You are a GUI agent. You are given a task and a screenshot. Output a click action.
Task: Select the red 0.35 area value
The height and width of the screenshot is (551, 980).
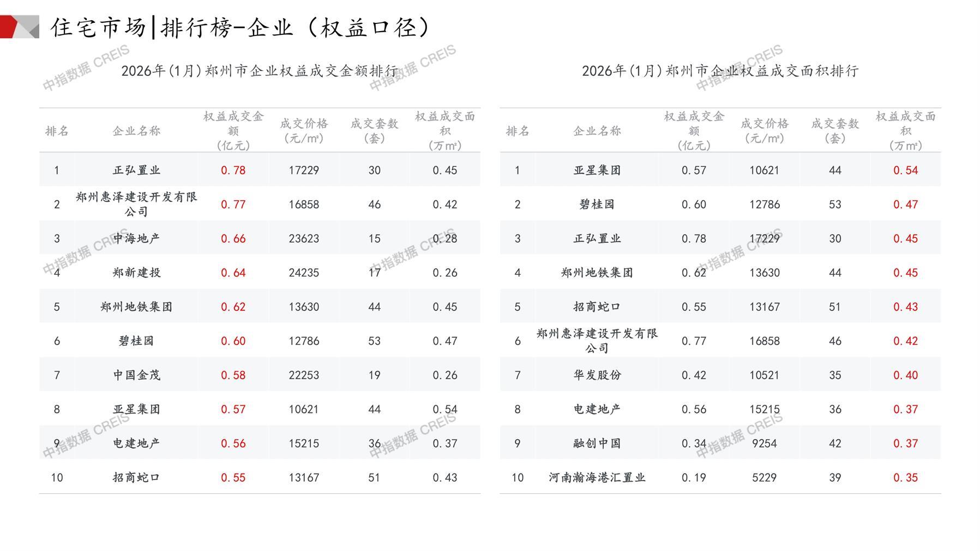[905, 478]
